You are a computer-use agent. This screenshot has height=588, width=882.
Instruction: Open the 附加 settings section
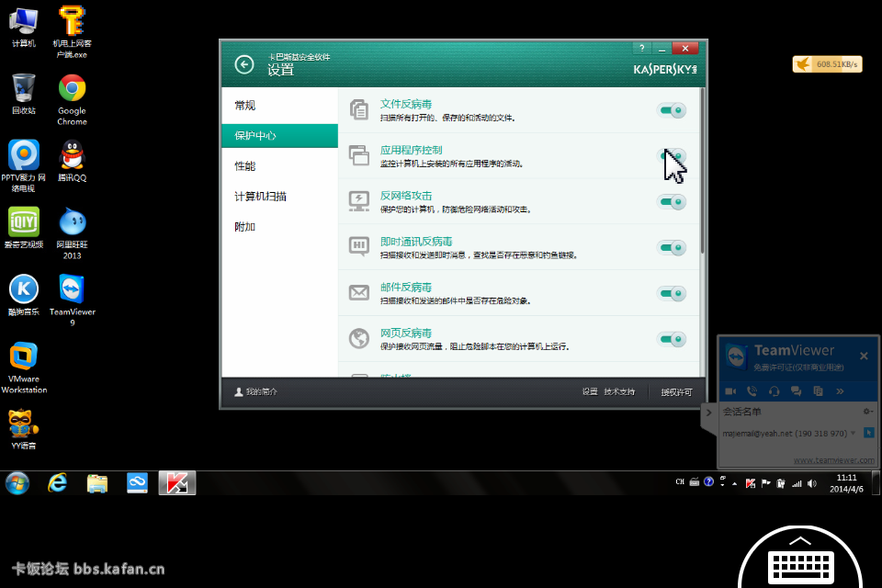point(280,227)
